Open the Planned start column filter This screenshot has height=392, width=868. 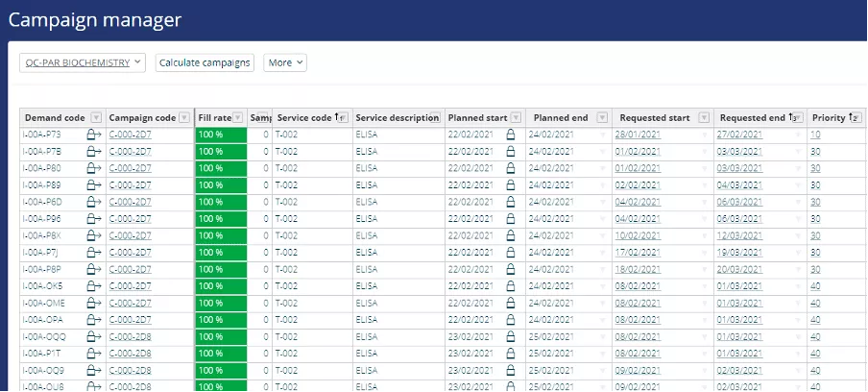click(516, 118)
